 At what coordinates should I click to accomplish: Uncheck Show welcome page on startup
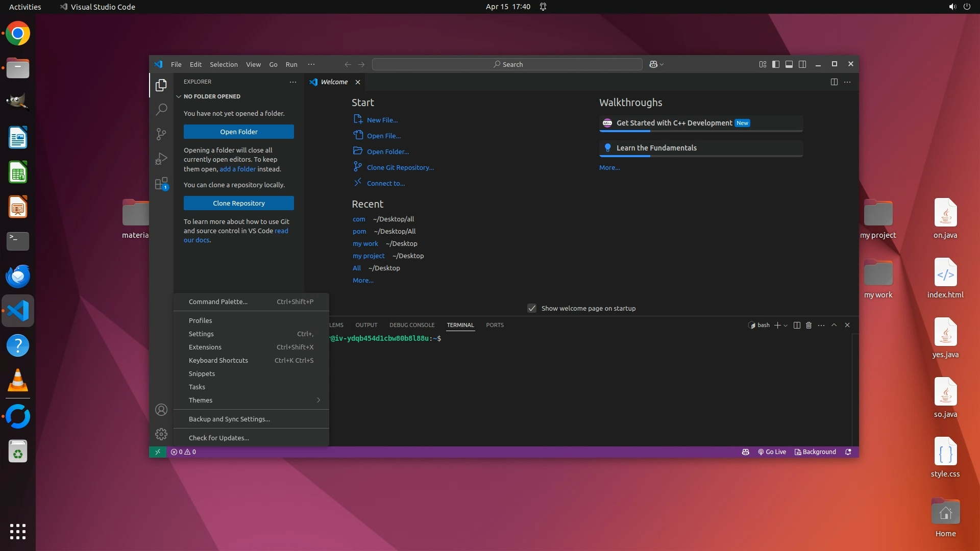[532, 308]
